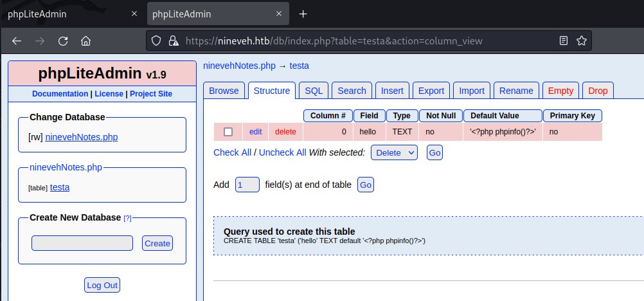Click the padlock site security icon
Screen dimensions: 644x301
coord(173,41)
